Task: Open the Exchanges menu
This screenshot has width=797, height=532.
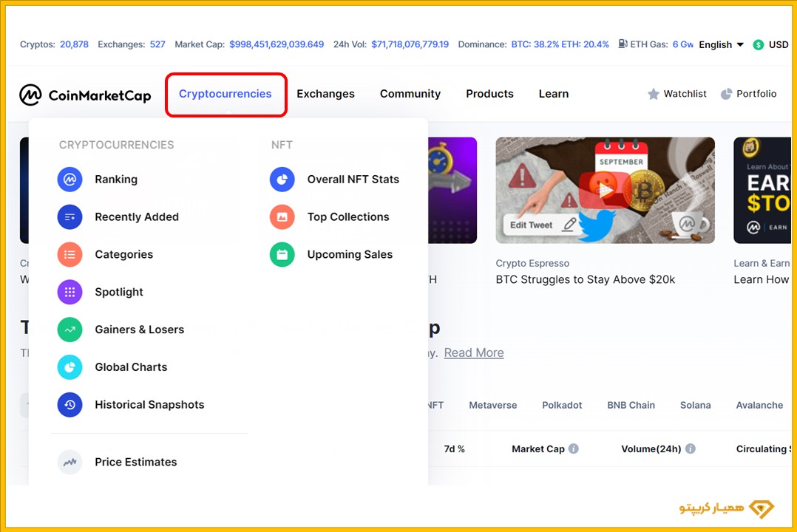Action: tap(325, 94)
